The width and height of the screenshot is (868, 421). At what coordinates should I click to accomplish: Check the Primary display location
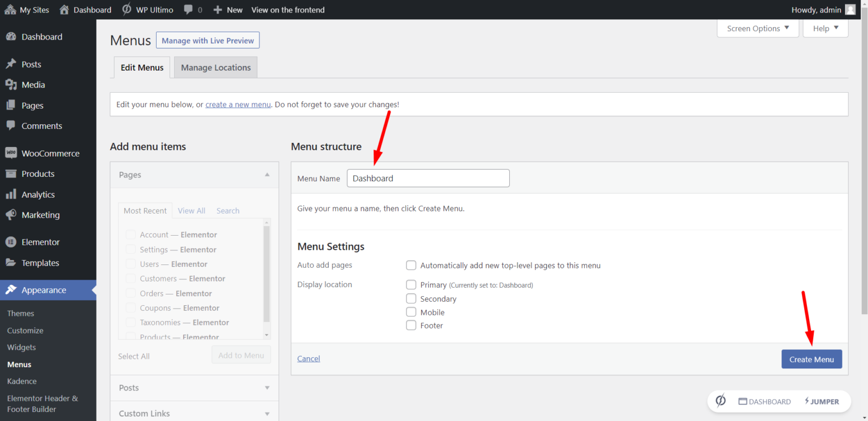411,285
